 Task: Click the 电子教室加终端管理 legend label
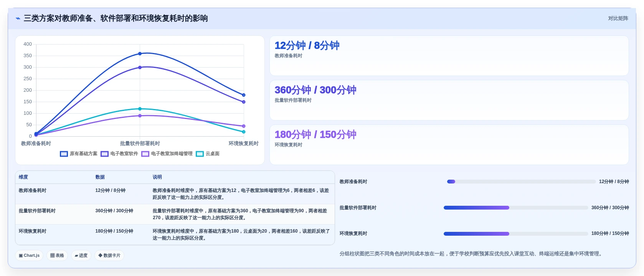click(x=172, y=154)
